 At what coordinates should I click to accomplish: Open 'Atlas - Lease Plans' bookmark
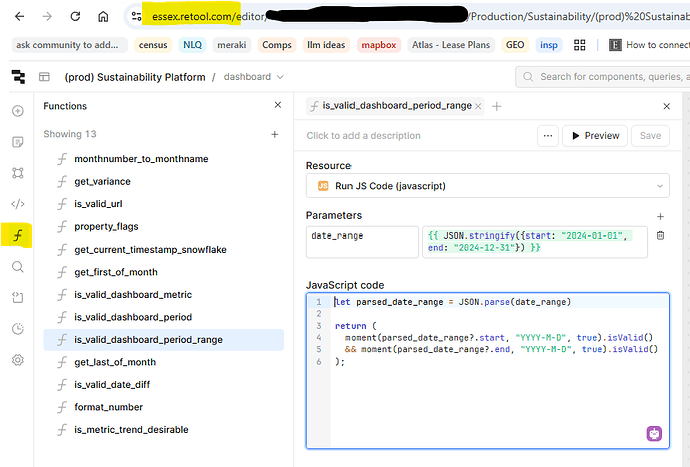click(451, 45)
